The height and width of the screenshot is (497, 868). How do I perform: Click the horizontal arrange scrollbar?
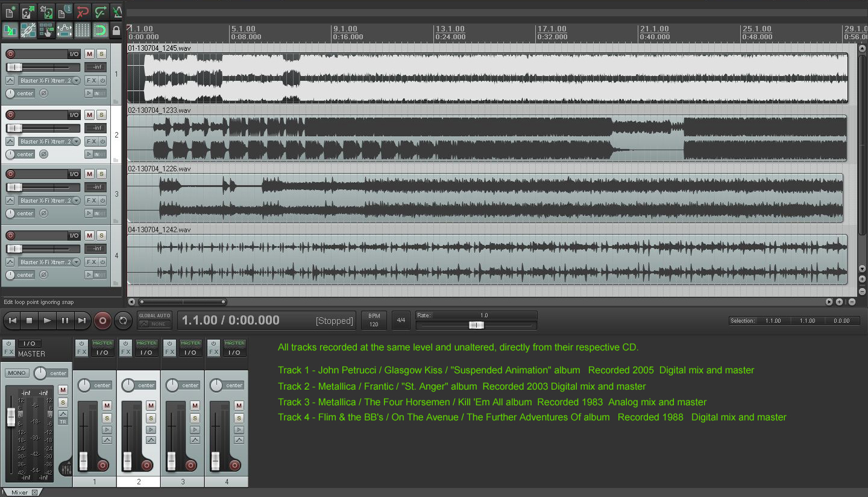point(182,302)
